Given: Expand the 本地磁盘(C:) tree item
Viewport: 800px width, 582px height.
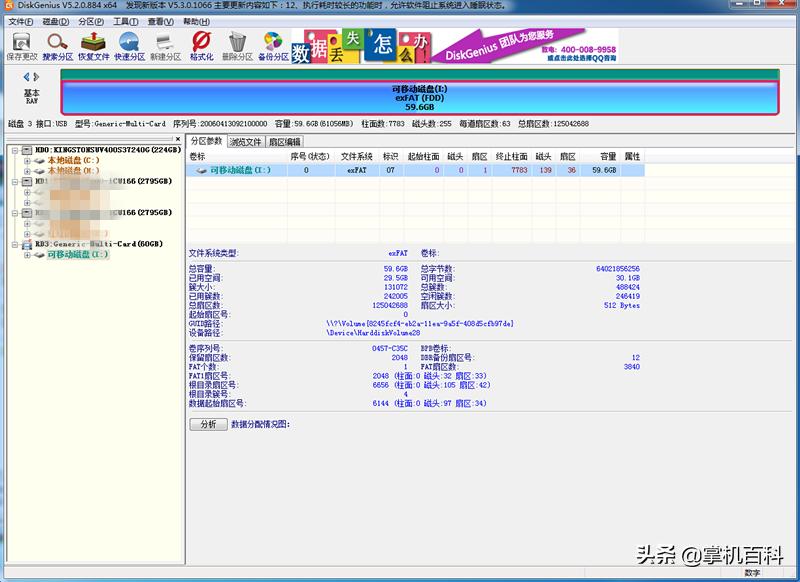Looking at the screenshot, I should (26, 160).
